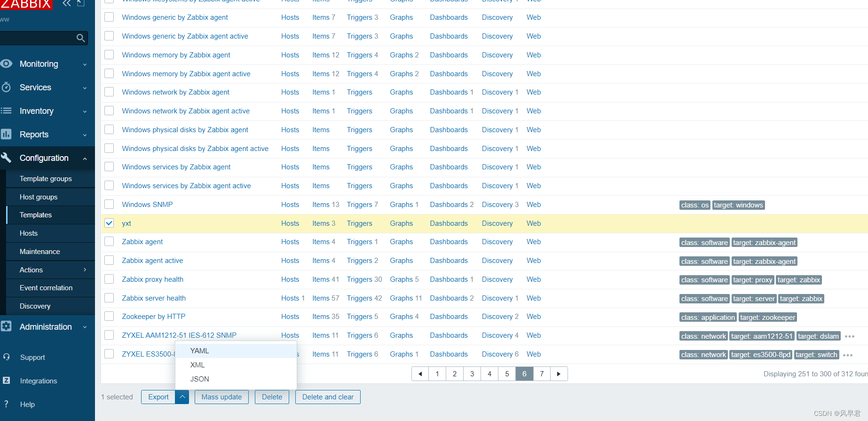Click the 'target: windows' tag
Image resolution: width=868 pixels, height=421 pixels.
[x=738, y=205]
